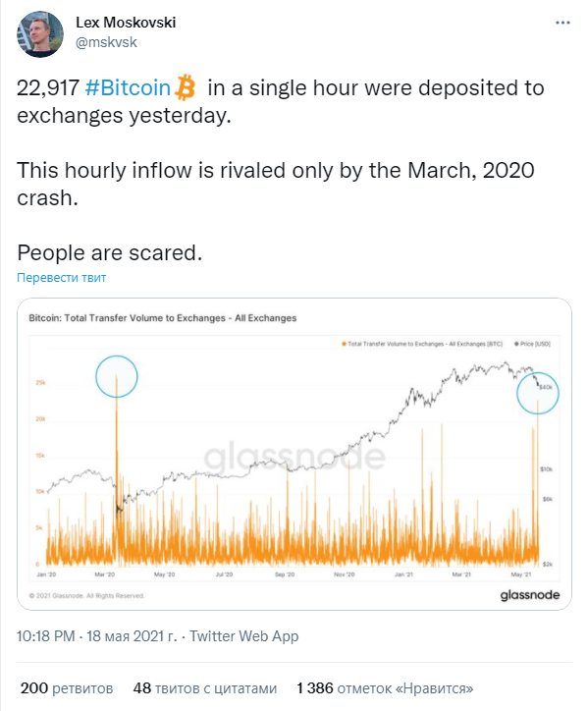Screen dimensions: 588x711
Task: View the 1 386 отметок «Нравится» list
Action: [x=385, y=688]
